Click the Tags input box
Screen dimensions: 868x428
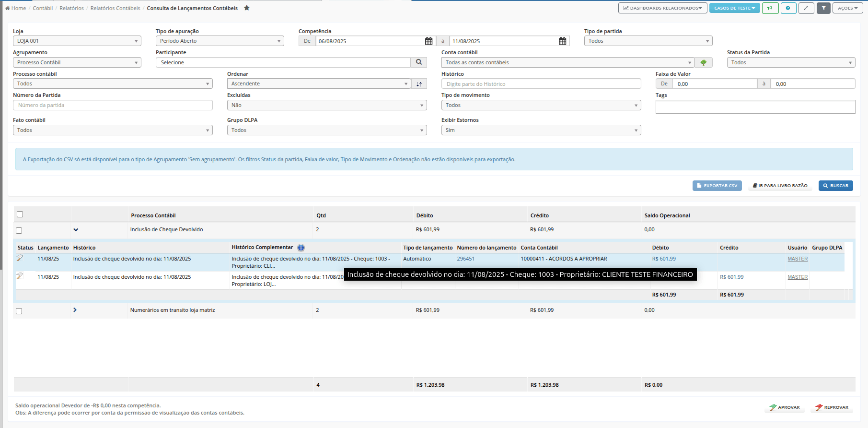pyautogui.click(x=755, y=107)
